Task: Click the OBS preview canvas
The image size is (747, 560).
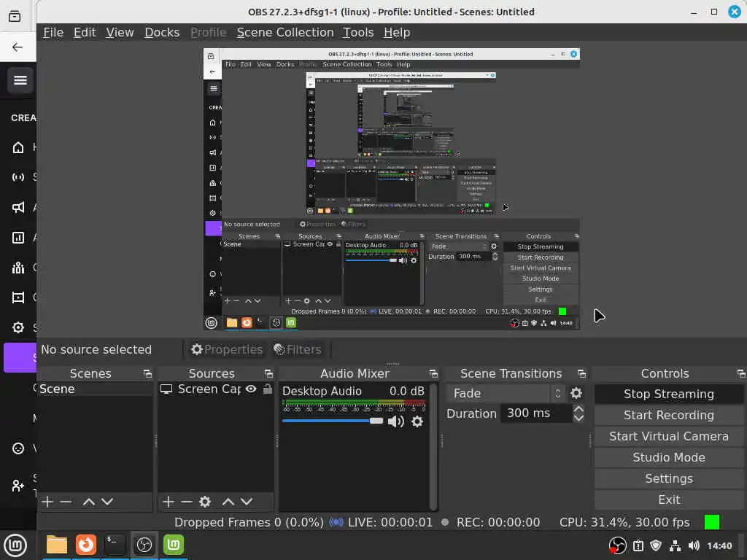Action: tap(392, 189)
